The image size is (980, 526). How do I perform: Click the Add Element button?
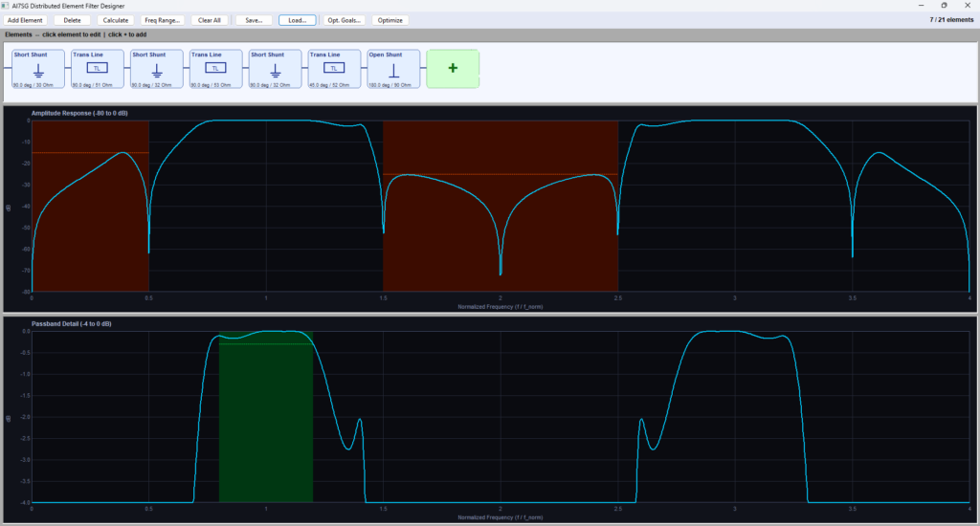point(25,20)
